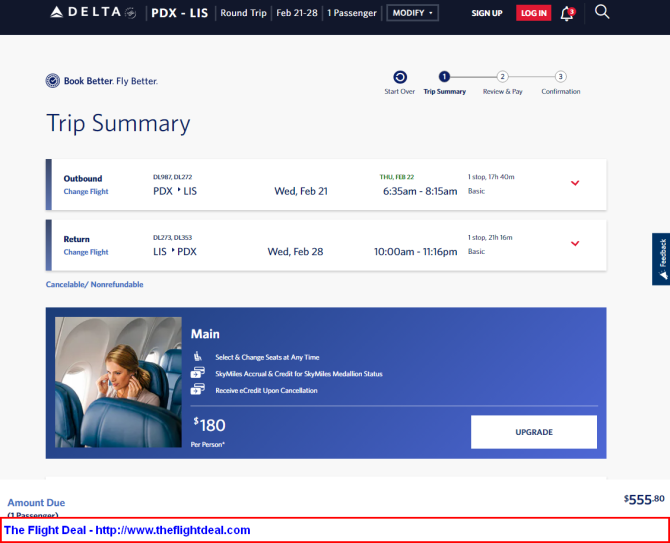Click the DL987, DL272 flight numbers

[x=173, y=177]
